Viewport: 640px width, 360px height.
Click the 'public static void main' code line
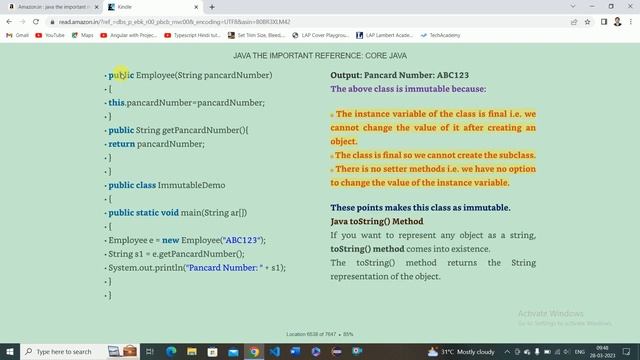[178, 213]
